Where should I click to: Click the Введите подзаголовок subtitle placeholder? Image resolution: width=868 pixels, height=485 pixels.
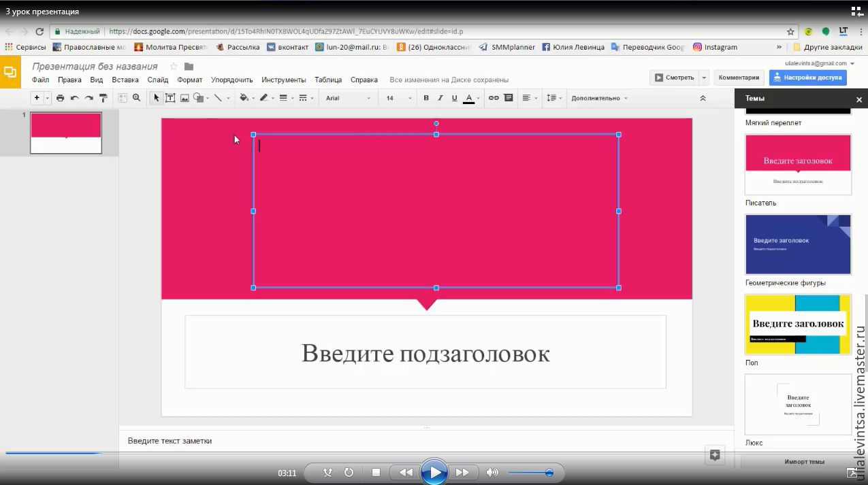point(425,352)
